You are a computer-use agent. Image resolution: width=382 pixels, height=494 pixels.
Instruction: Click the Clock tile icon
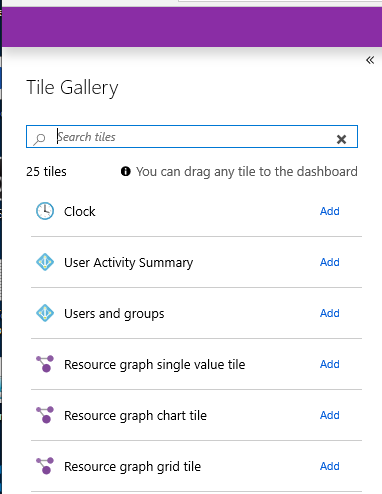coord(45,211)
